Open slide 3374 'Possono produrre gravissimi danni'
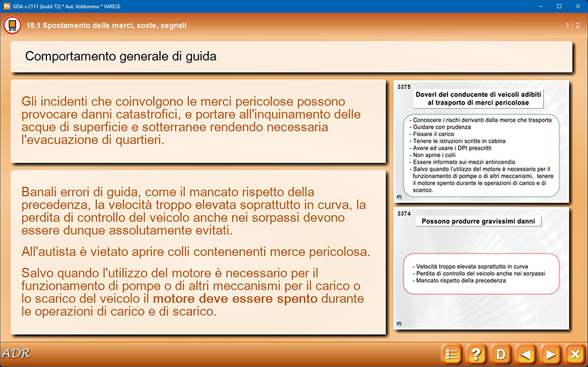Screen dimensions: 588x367 click(483, 268)
